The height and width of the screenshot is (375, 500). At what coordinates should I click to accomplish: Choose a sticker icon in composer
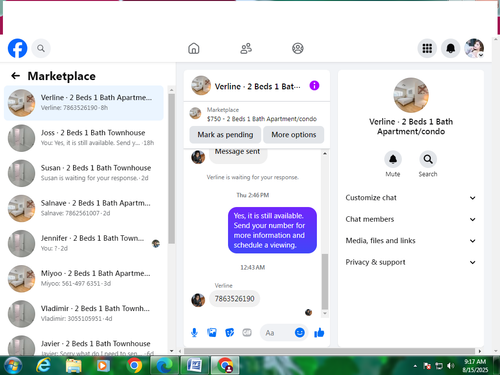pyautogui.click(x=229, y=332)
